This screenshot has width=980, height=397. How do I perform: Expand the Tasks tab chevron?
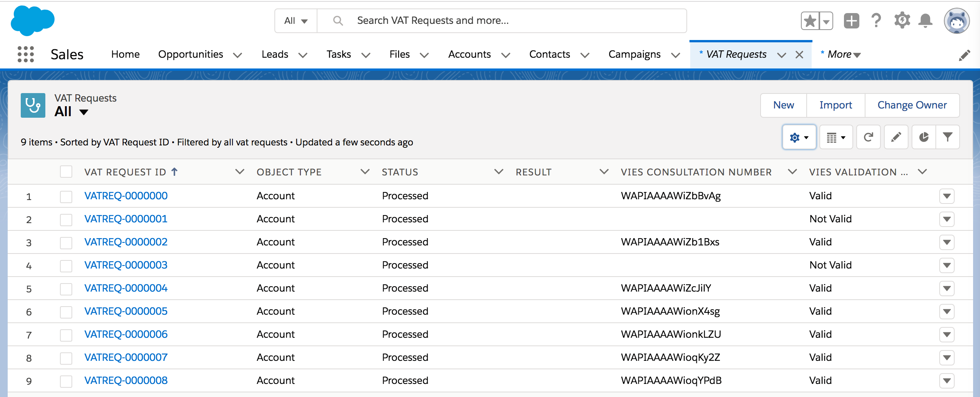point(366,55)
